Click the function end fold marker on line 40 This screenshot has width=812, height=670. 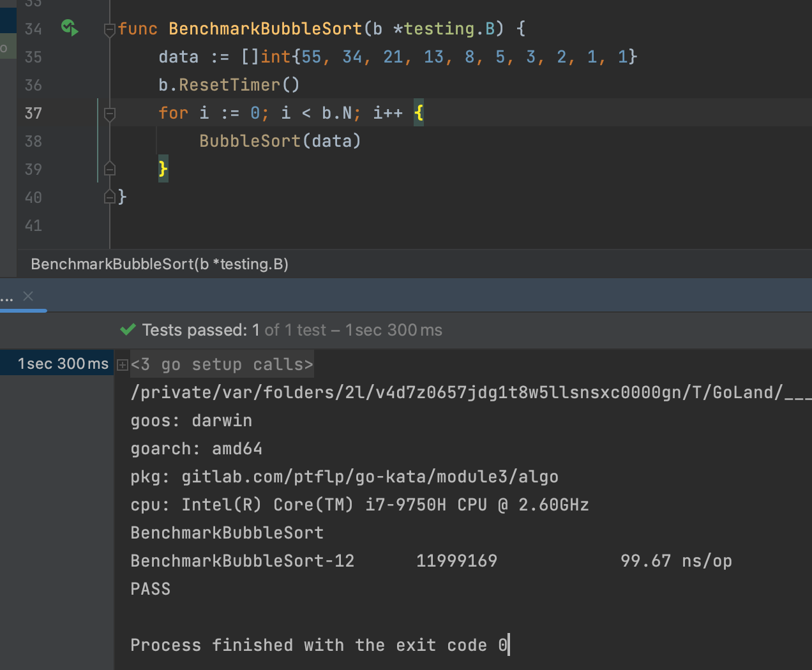click(109, 197)
